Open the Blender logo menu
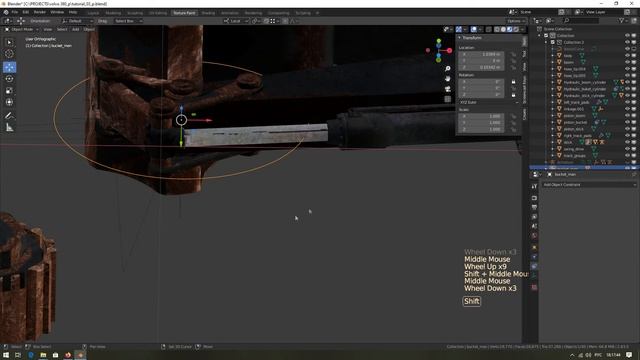This screenshot has height=360, width=640. click(6, 12)
